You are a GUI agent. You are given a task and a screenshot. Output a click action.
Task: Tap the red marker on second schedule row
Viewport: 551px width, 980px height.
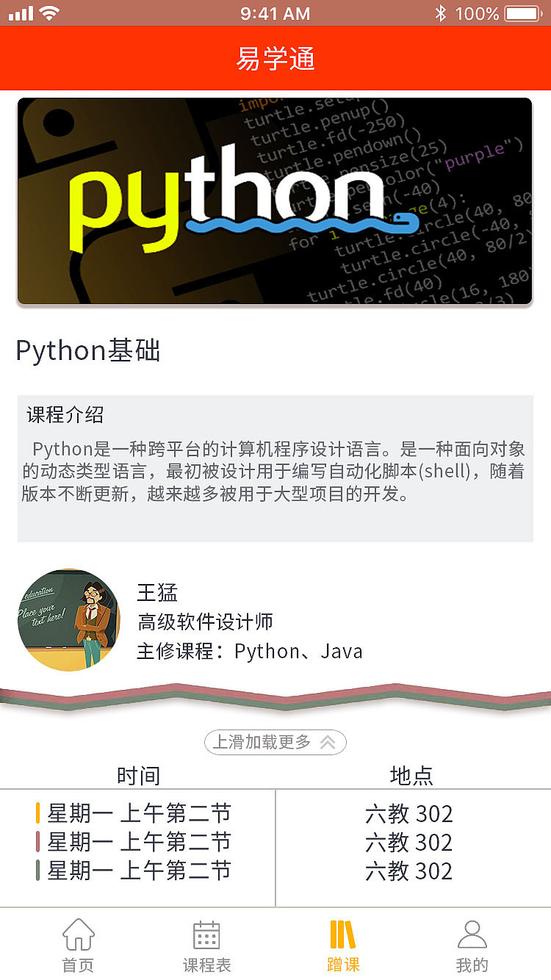pos(37,842)
